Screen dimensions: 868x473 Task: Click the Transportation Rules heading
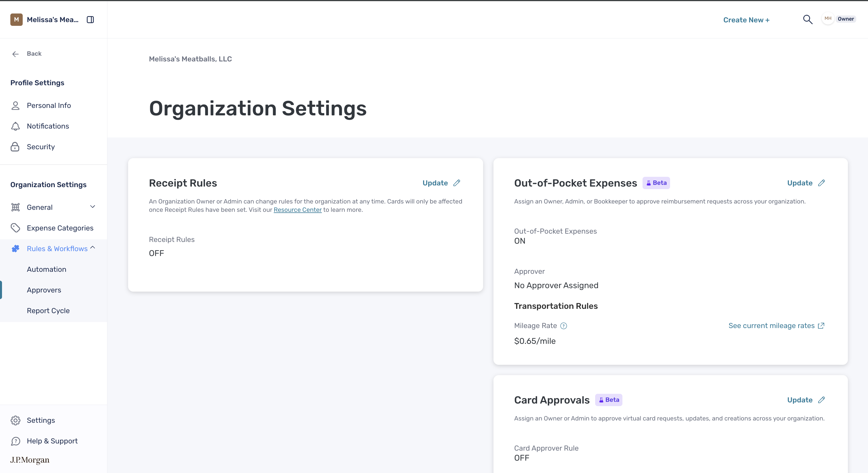[x=556, y=306]
